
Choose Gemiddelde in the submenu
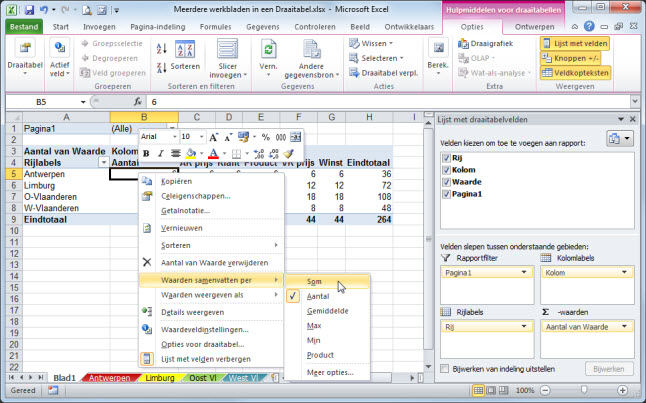click(x=328, y=311)
